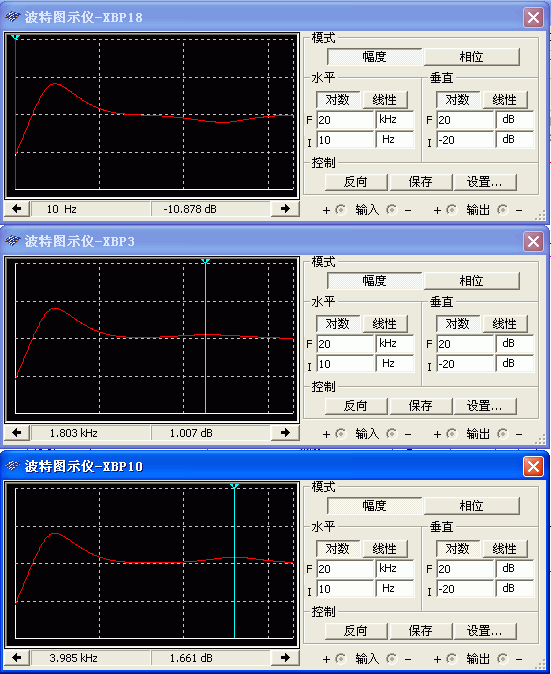
Task: Open XBP10 vertical F unit dB box
Action: pyautogui.click(x=515, y=569)
